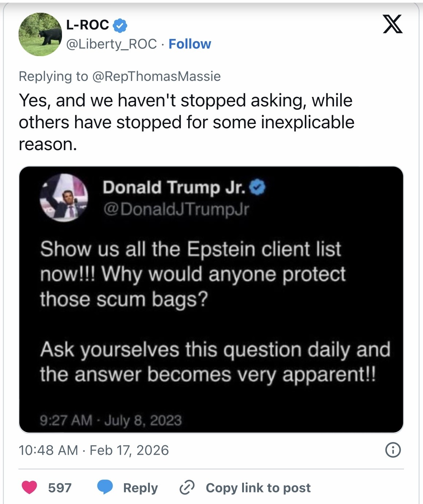Like the post with heart icon

pos(30,487)
